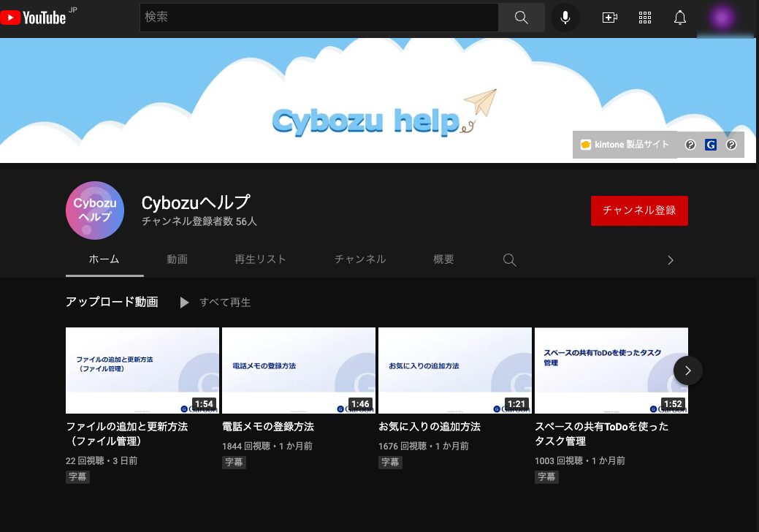Advance video carousel with the round arrow button
The height and width of the screenshot is (532, 759).
click(688, 370)
